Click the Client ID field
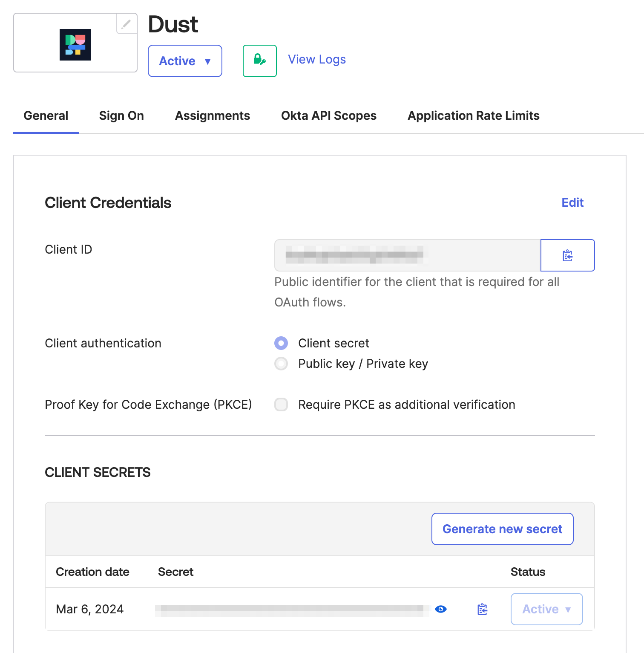The image size is (644, 653). [408, 255]
